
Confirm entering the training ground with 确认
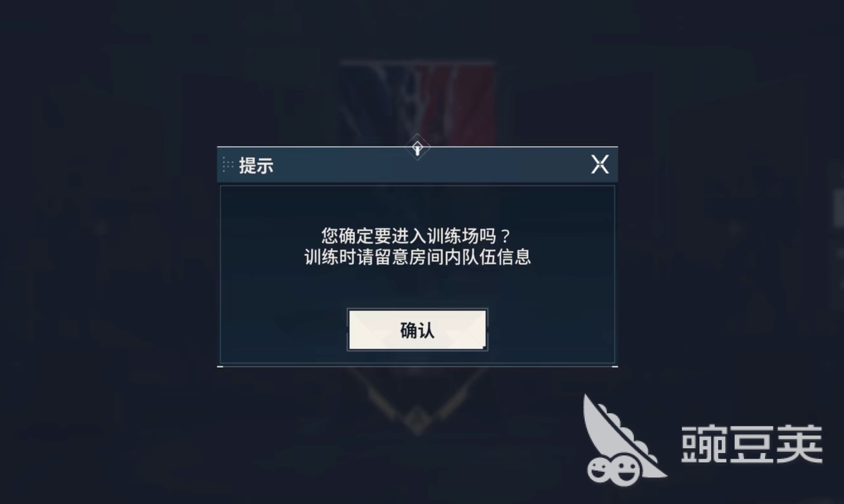[417, 330]
